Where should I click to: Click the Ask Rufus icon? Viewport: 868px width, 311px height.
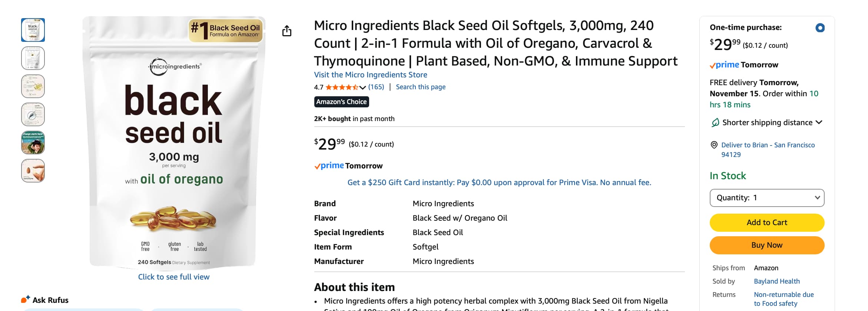point(26,300)
